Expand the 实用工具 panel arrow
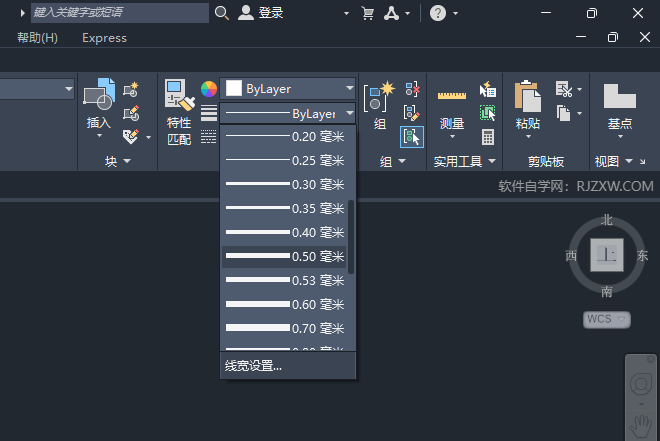Image resolution: width=660 pixels, height=441 pixels. [492, 161]
